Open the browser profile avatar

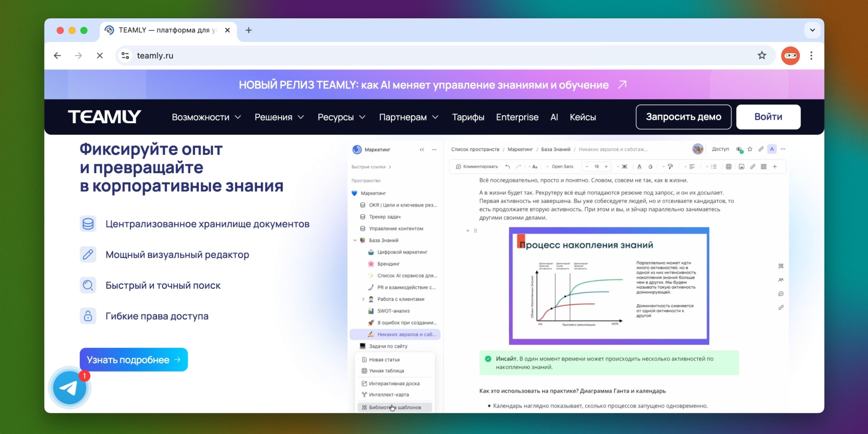(790, 55)
